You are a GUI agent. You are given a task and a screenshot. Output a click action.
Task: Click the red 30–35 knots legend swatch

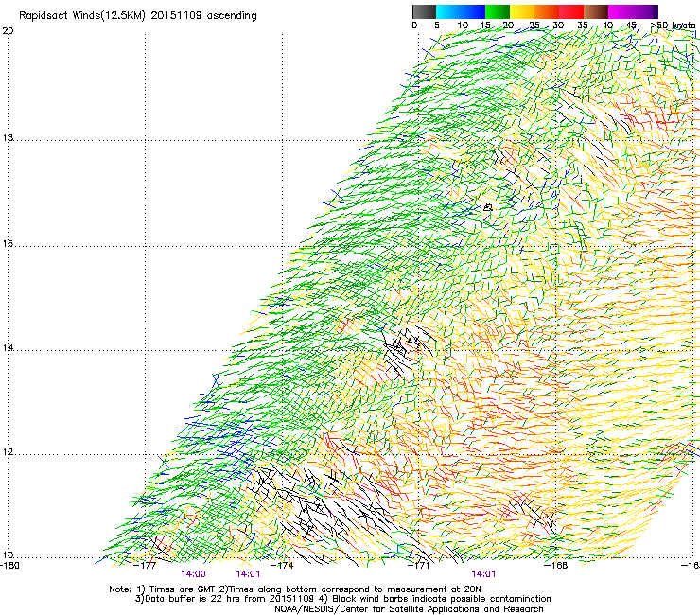coord(571,11)
